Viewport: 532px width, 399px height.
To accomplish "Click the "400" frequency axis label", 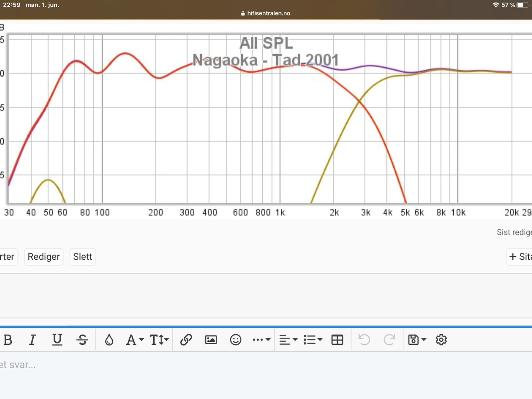I will [210, 212].
